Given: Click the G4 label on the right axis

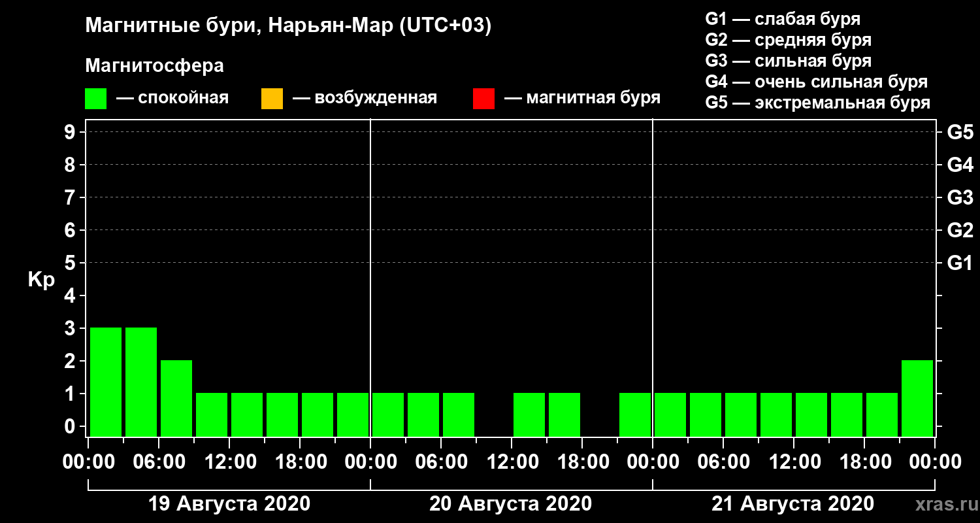Looking at the screenshot, I should pyautogui.click(x=960, y=165).
